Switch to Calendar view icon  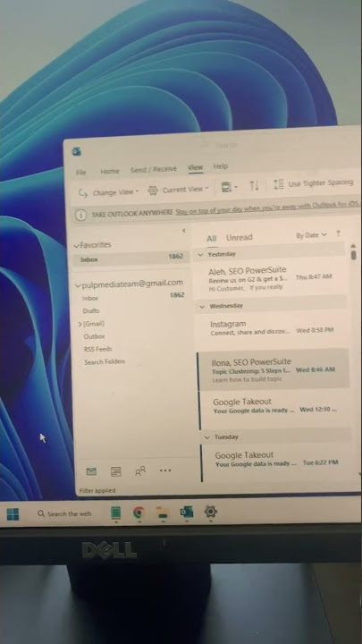[x=115, y=472]
